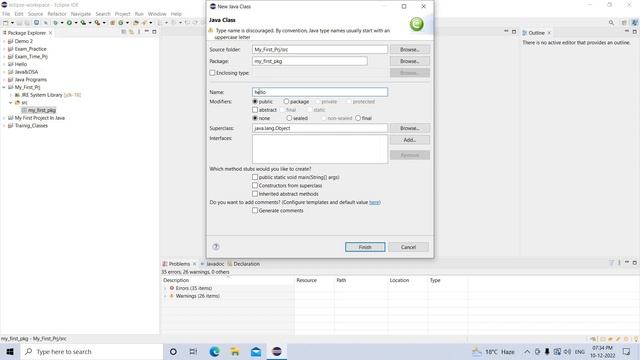This screenshot has height=360, width=640.
Task: Open the File menu
Action: [6, 14]
